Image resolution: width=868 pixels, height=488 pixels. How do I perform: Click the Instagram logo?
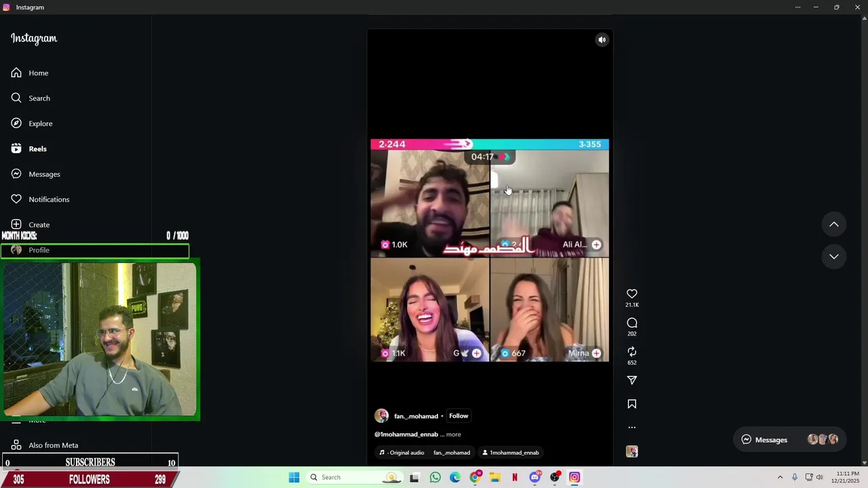click(x=34, y=39)
